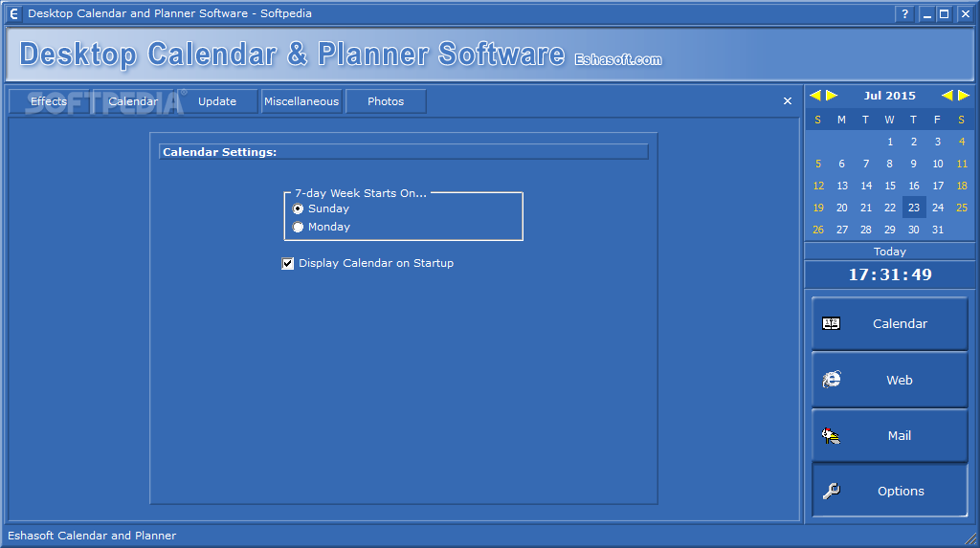Select the highlighted date 23 in the mini calendar
This screenshot has height=548, width=980.
914,208
